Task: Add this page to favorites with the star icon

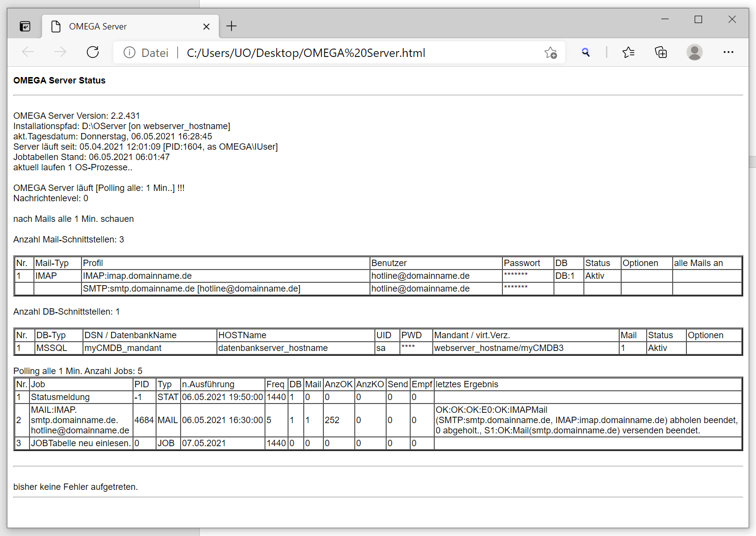Action: point(550,53)
